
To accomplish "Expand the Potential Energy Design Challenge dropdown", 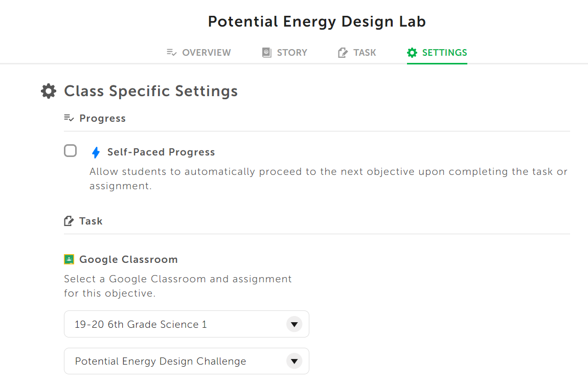I will coord(187,361).
